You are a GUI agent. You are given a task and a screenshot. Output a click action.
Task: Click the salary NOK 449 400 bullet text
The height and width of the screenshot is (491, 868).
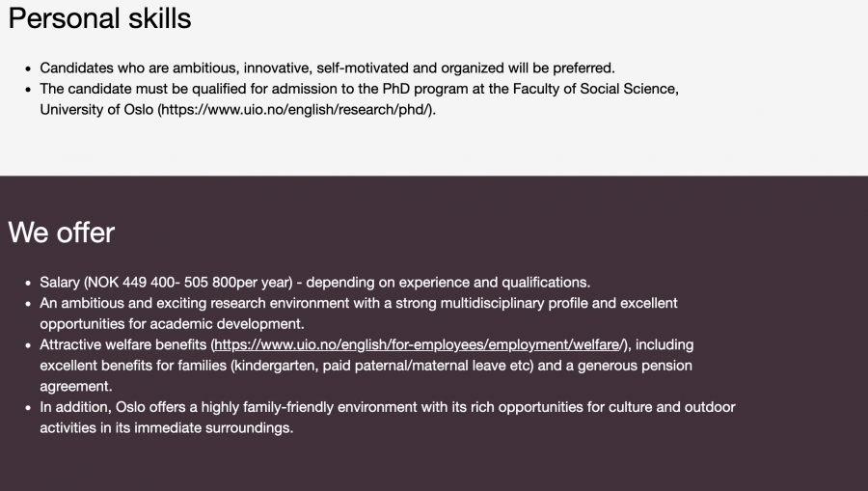(x=166, y=283)
